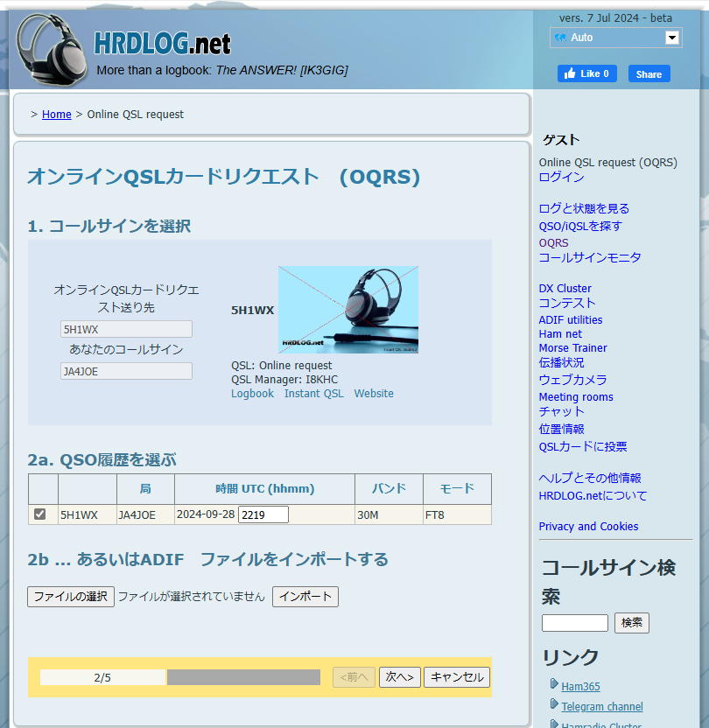Open ログと状態を見る sidebar link

point(584,208)
